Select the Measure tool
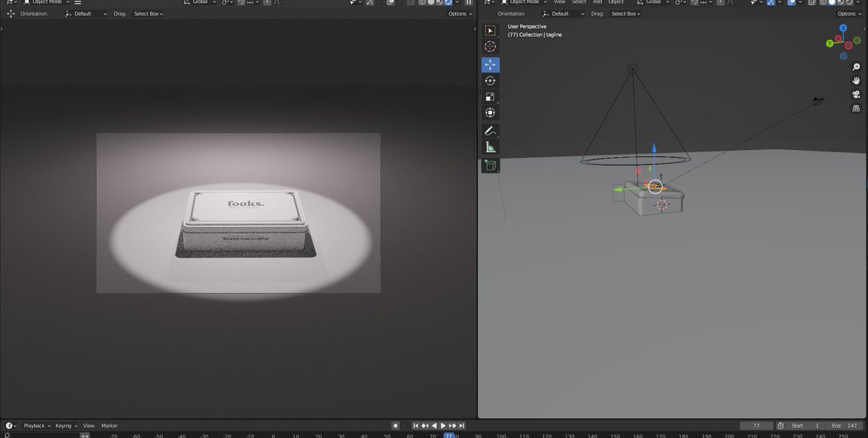Screen dimensions: 868x438 [490, 147]
